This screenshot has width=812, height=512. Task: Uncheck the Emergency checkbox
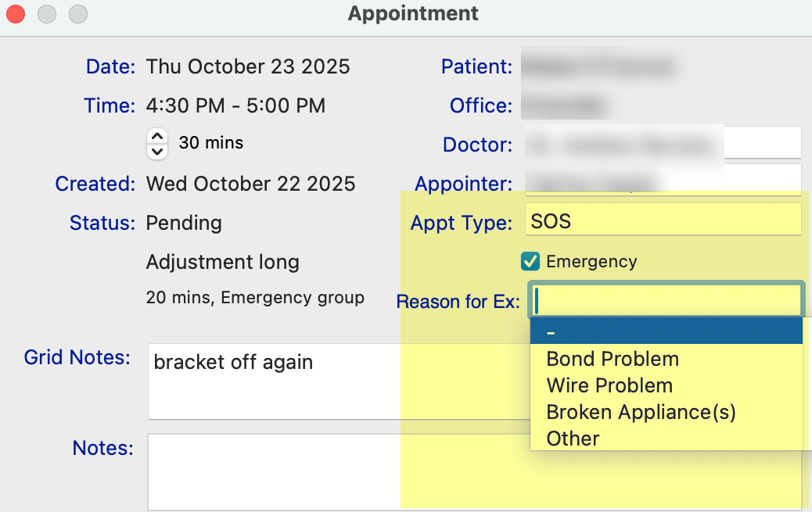530,261
